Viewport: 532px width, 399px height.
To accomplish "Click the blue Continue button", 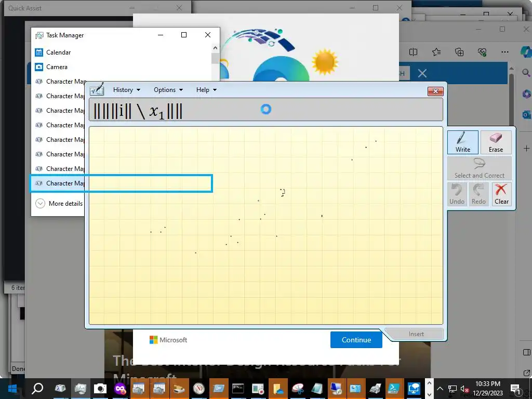I will [356, 340].
